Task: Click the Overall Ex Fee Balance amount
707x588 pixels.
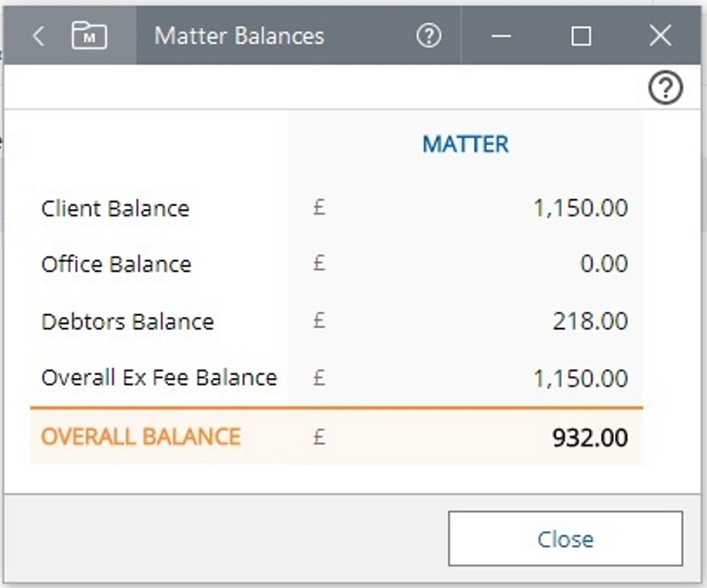Action: click(581, 379)
